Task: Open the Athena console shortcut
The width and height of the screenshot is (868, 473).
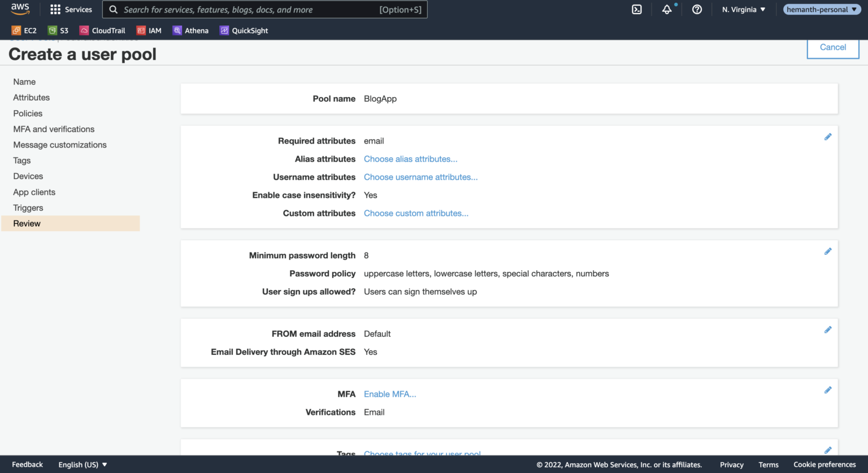Action: pyautogui.click(x=191, y=30)
